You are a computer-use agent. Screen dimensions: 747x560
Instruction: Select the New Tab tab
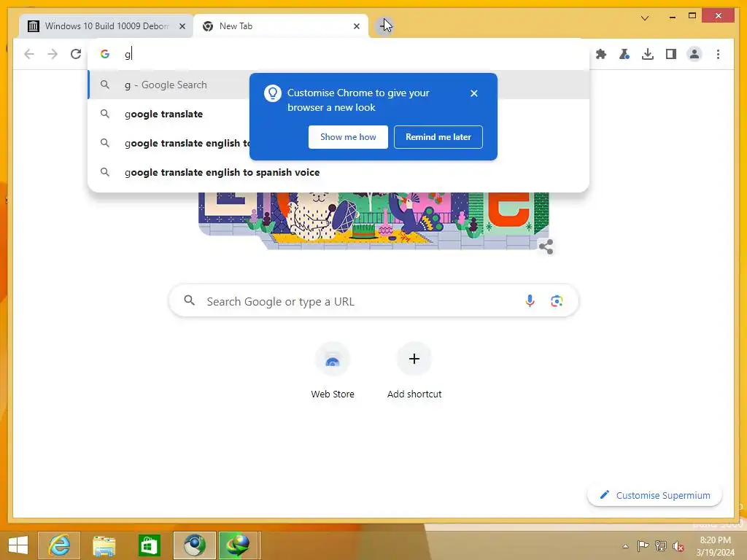(281, 26)
